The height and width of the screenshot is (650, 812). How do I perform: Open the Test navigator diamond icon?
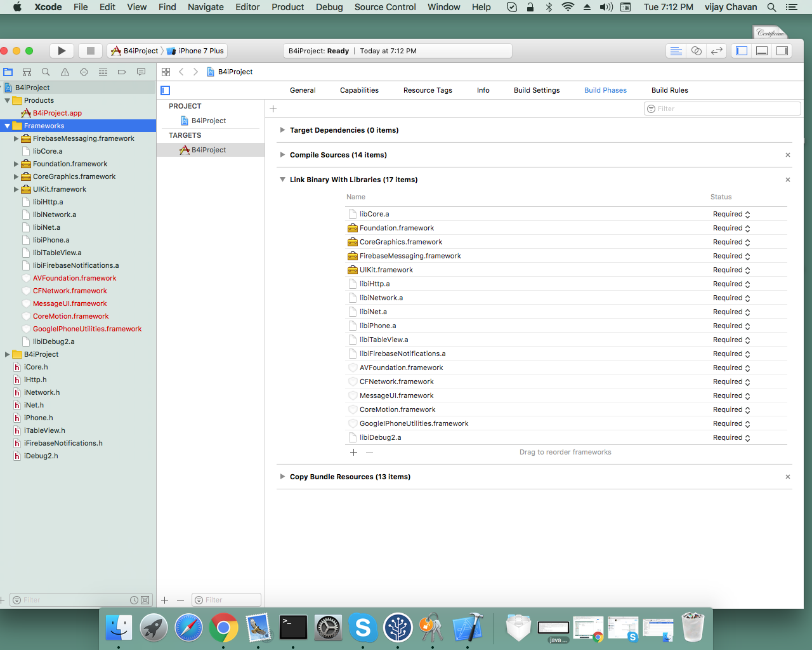84,72
